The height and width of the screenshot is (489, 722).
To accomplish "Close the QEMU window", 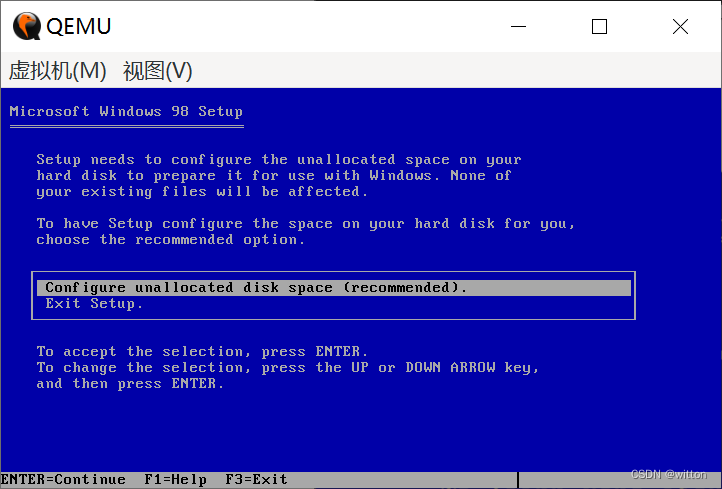I will click(680, 27).
